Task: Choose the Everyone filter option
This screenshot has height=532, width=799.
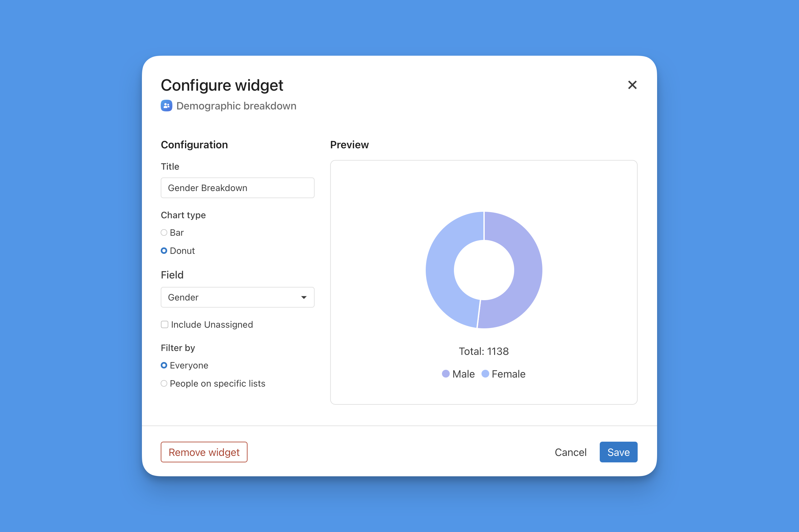Action: [164, 366]
